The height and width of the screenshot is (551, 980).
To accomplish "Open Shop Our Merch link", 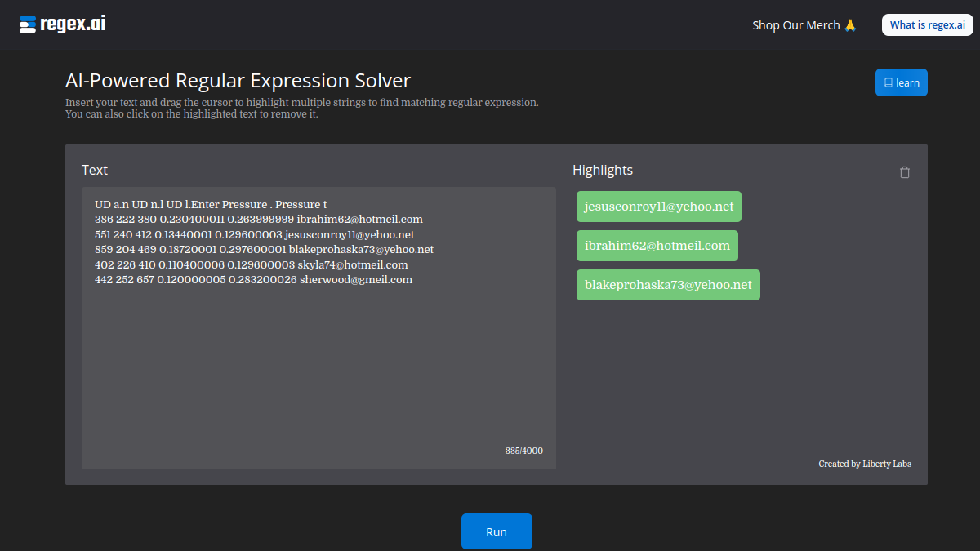I will click(x=804, y=24).
